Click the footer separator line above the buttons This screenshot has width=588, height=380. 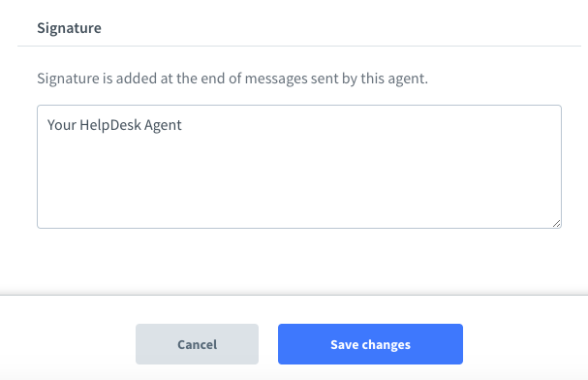click(294, 295)
